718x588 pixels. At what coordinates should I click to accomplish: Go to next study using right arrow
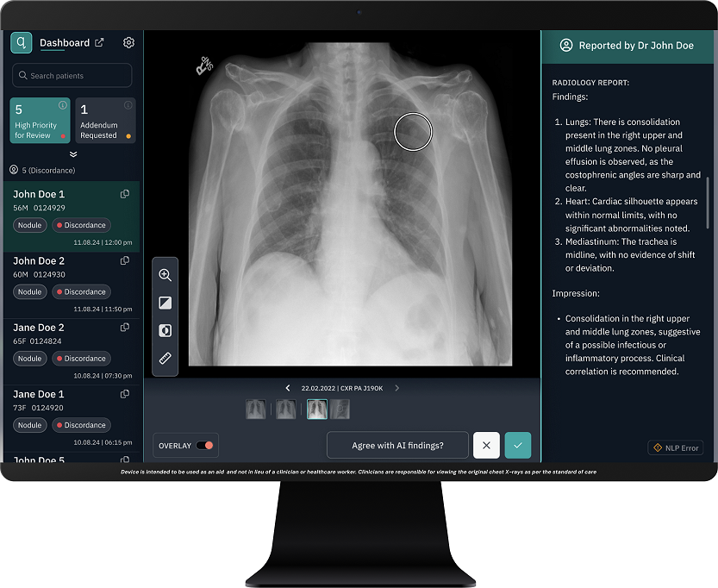396,388
